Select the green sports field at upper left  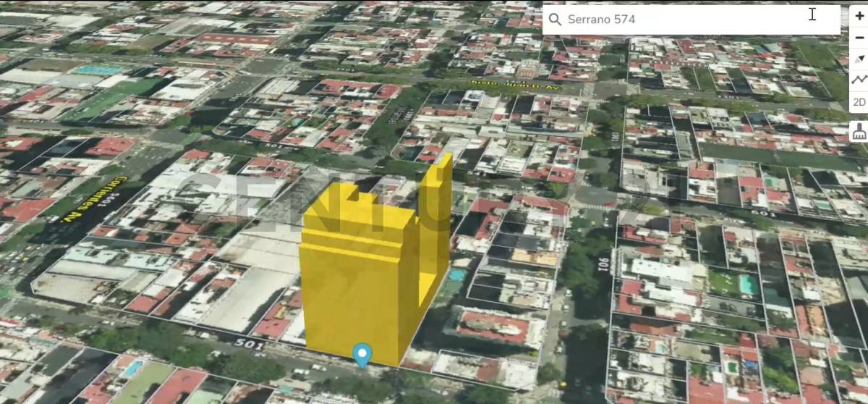click(109, 101)
